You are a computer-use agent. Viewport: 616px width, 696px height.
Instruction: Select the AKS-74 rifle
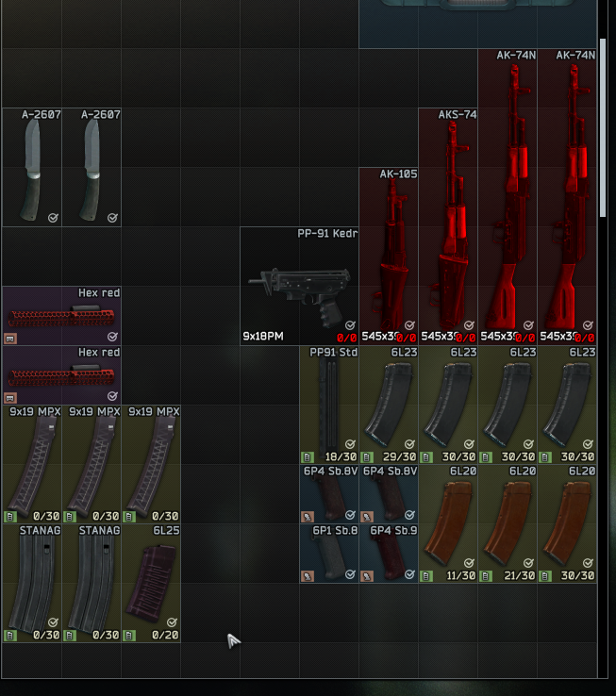(x=448, y=227)
